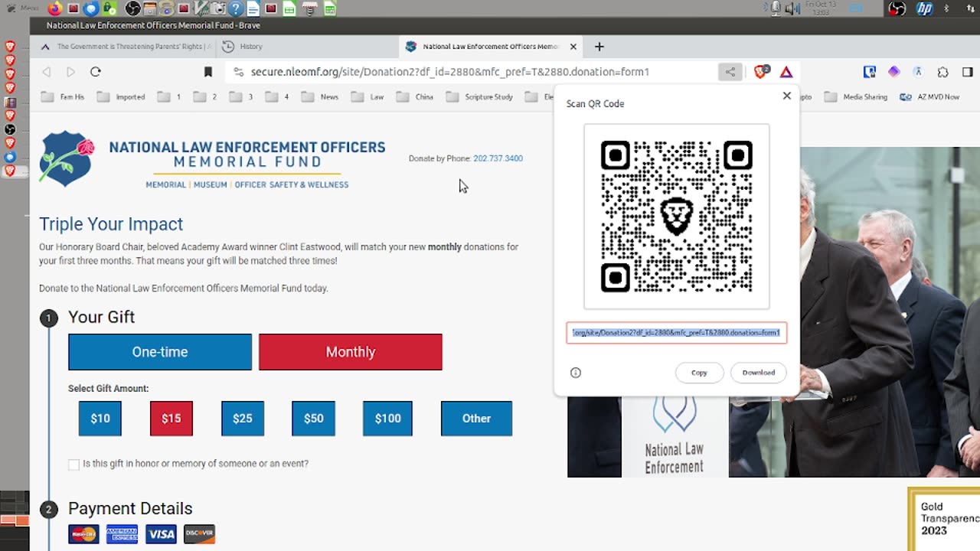Launch Thunderbird from the top panel

(x=91, y=8)
